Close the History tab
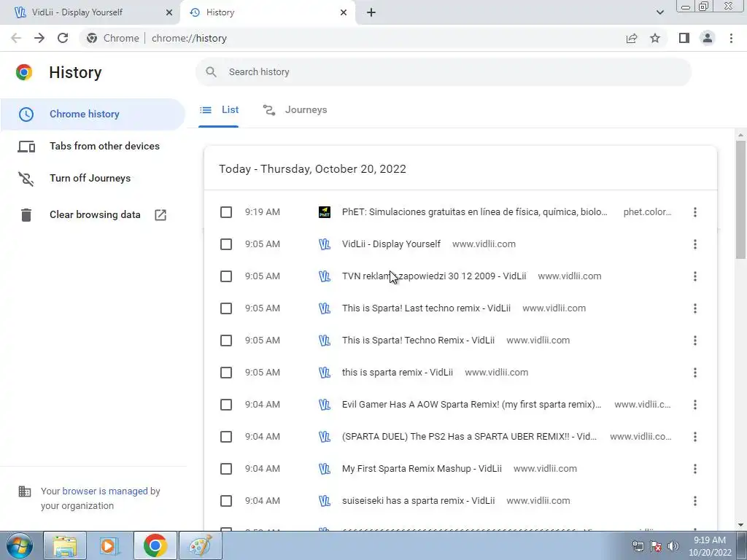 tap(344, 12)
